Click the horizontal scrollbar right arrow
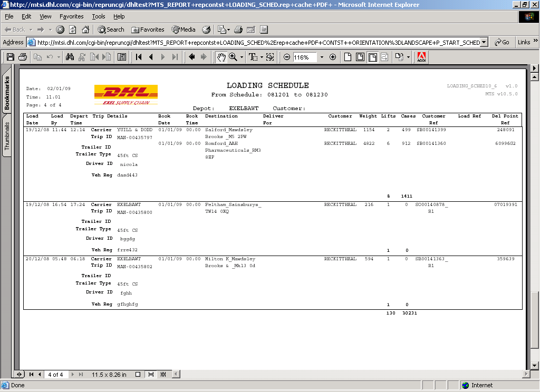The height and width of the screenshot is (392, 540). pos(526,374)
